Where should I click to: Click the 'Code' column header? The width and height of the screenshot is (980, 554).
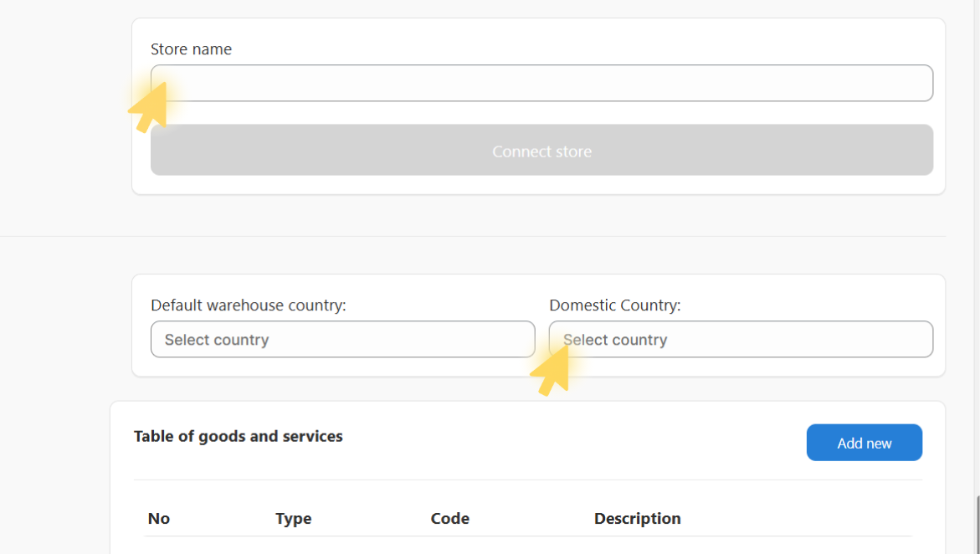[x=449, y=518]
